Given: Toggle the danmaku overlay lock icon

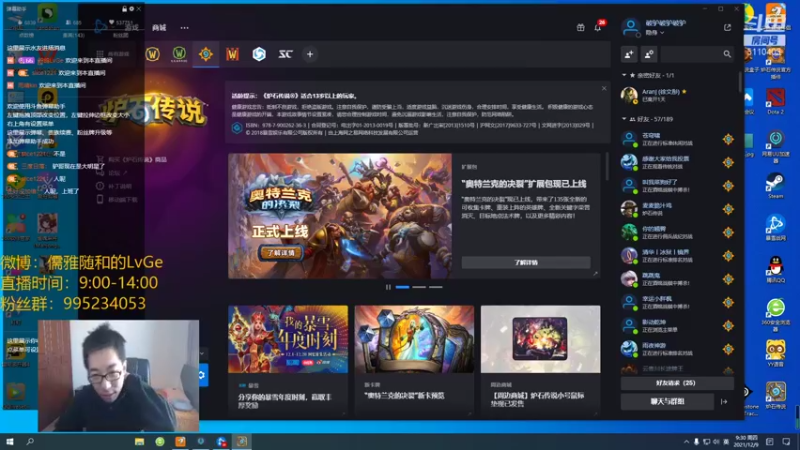Looking at the screenshot, I should tap(124, 9).
